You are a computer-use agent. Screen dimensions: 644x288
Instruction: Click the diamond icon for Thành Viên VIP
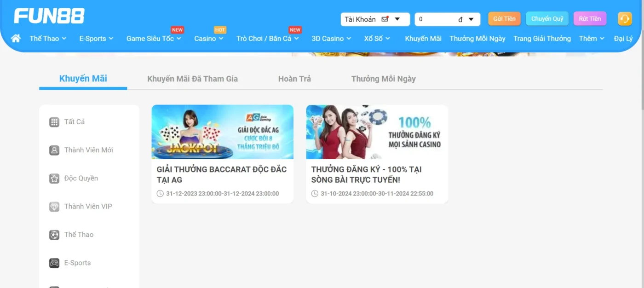click(54, 206)
